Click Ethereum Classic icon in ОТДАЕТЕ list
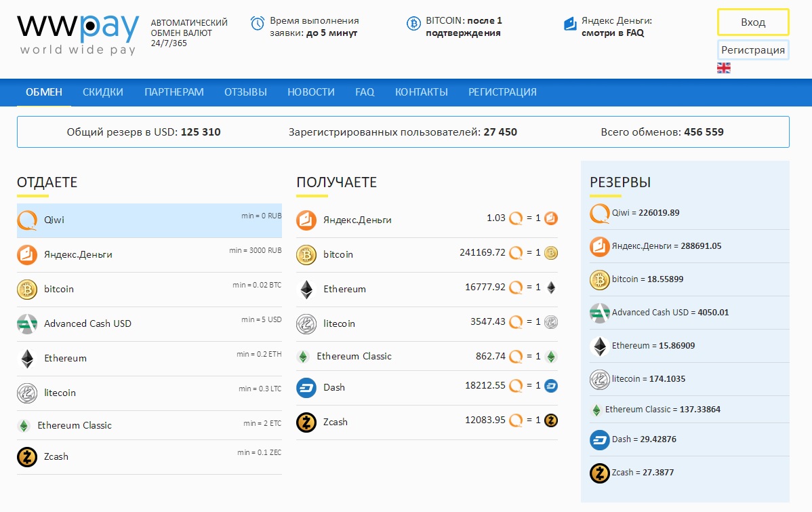 click(x=23, y=426)
